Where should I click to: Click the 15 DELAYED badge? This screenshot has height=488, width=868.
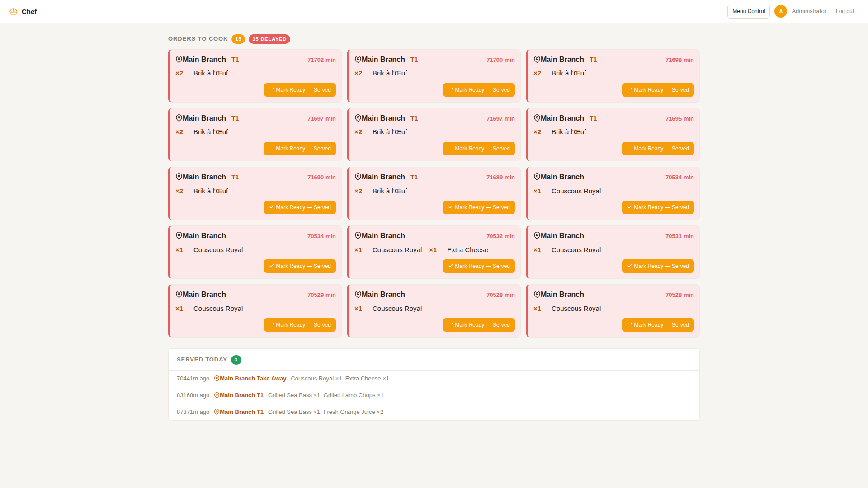tap(269, 39)
